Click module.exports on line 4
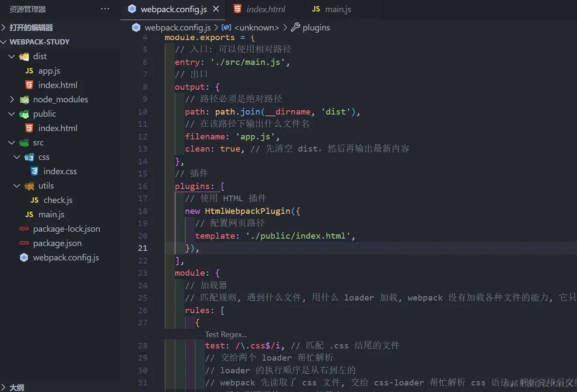This screenshot has width=577, height=392. coord(200,37)
